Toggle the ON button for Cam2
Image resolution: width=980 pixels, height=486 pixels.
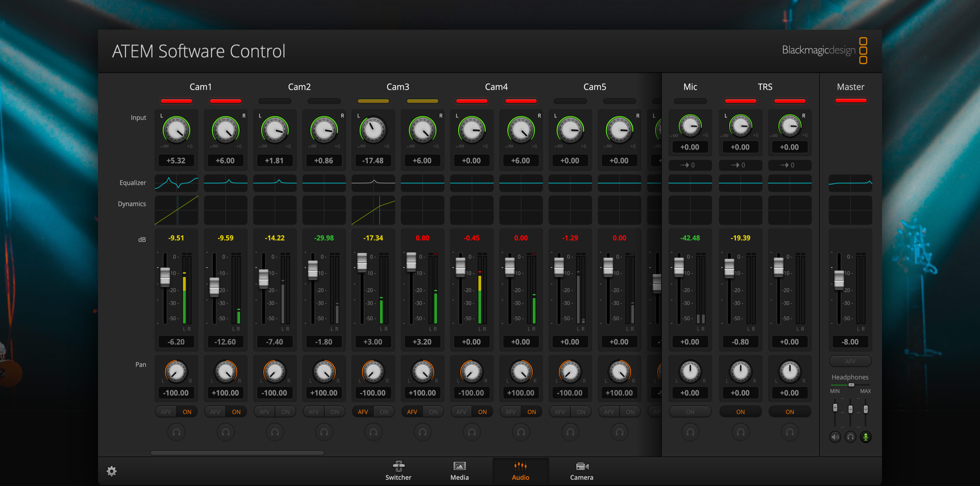pos(286,411)
